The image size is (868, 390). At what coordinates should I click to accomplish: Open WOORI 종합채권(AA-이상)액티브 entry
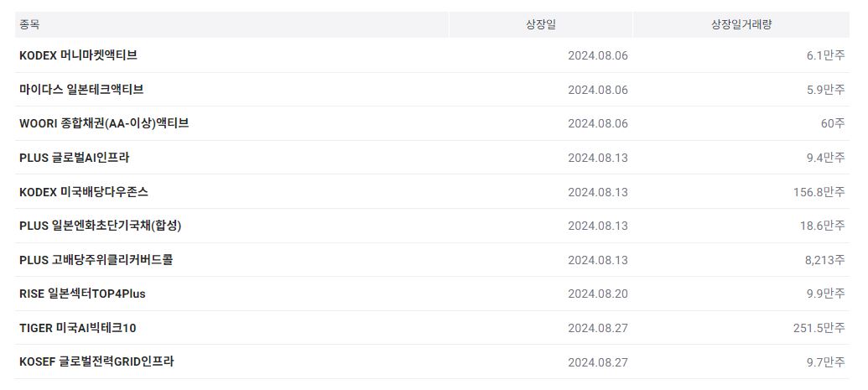104,123
